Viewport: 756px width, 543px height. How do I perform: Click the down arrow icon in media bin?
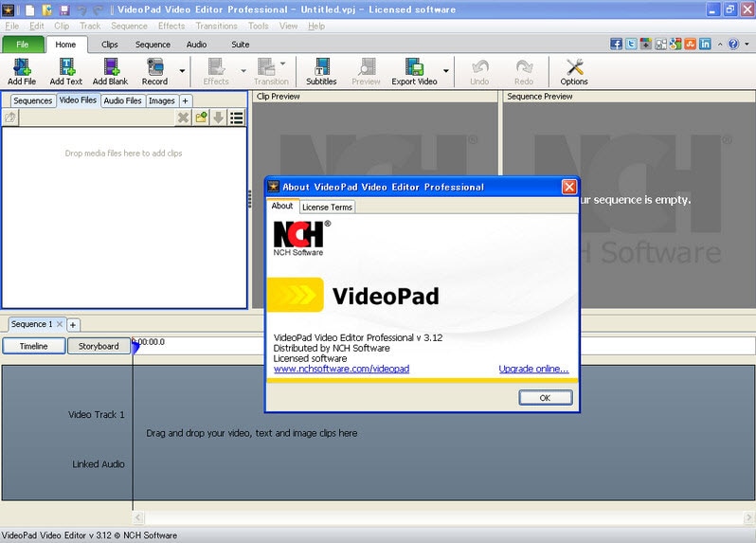tap(219, 118)
